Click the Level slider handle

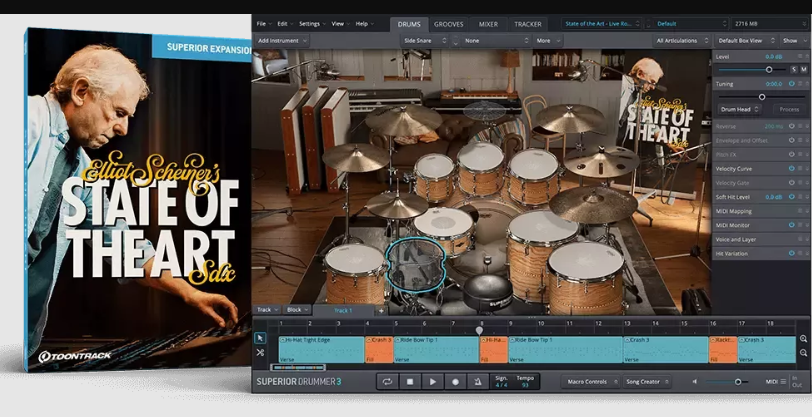click(x=769, y=69)
